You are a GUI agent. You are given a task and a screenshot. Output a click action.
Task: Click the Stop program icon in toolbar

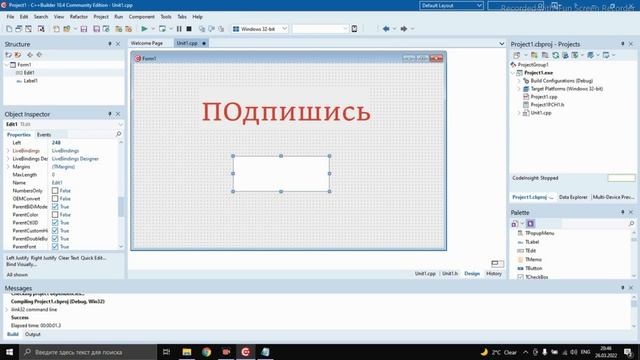point(189,29)
